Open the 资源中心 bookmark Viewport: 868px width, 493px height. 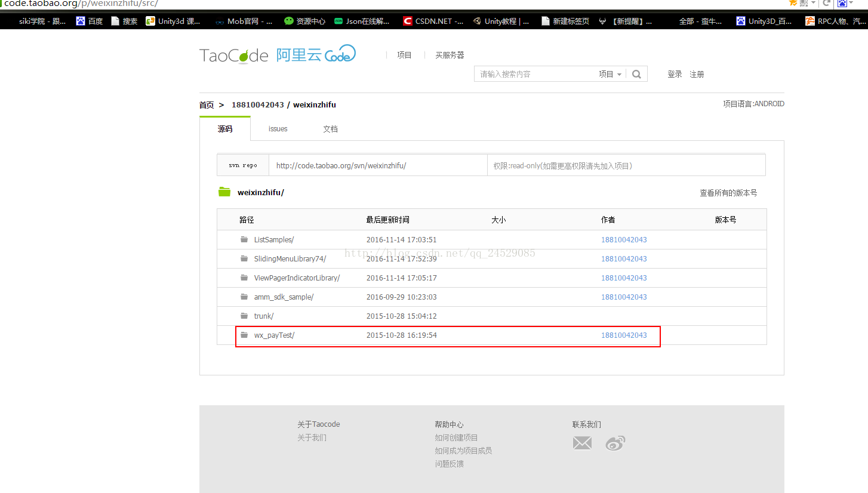point(304,21)
